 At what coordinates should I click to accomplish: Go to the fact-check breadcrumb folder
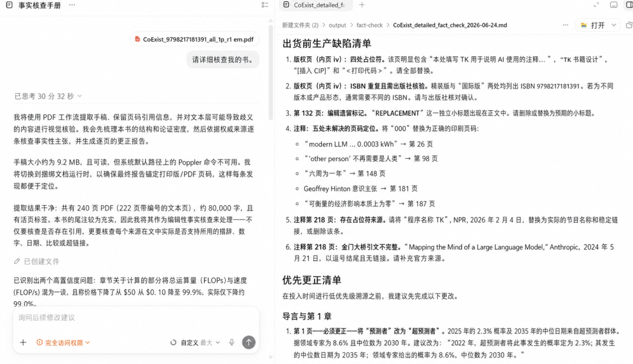point(369,25)
